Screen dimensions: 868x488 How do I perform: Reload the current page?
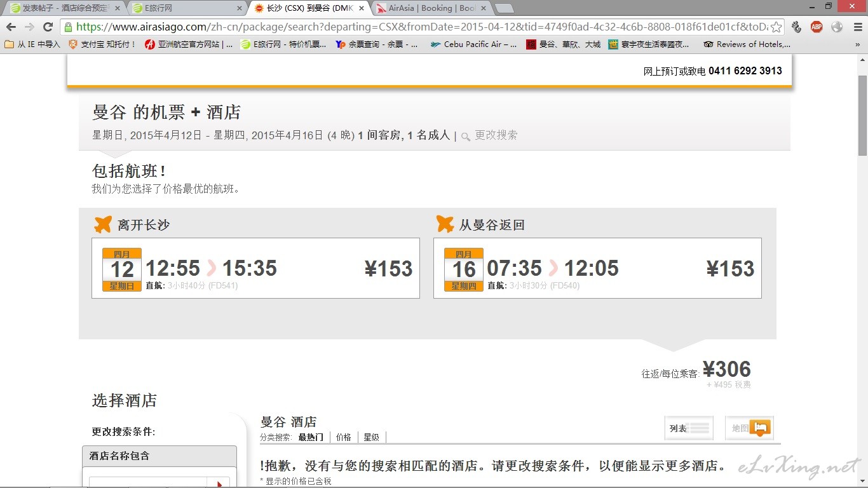(48, 27)
